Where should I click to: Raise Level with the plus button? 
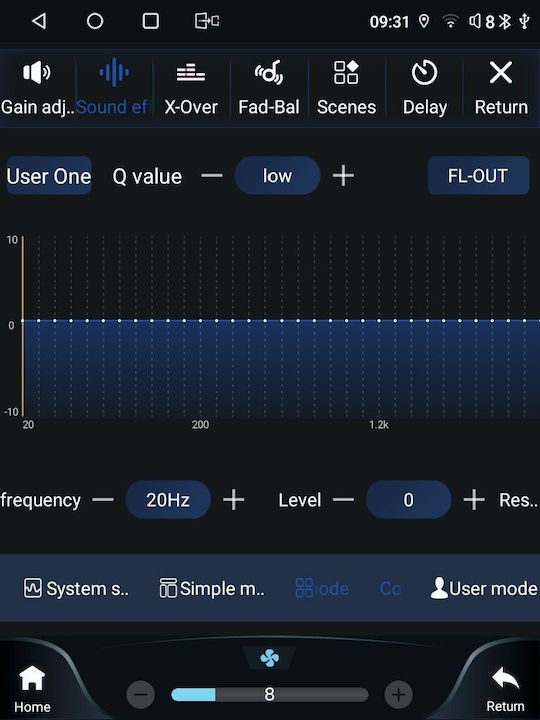pos(474,500)
